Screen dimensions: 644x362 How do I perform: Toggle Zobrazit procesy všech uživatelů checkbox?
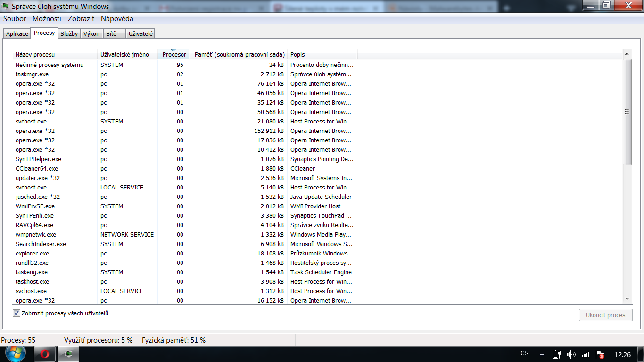pos(17,313)
